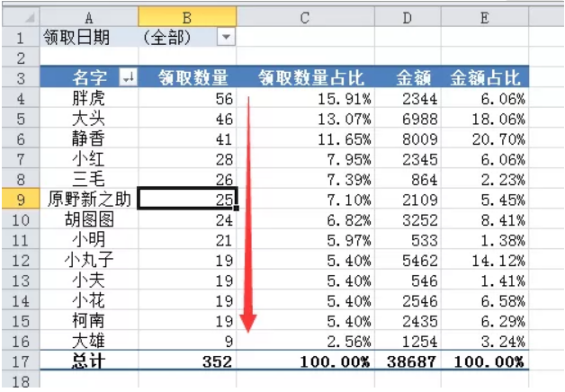The width and height of the screenshot is (565, 392).
Task: Select the cell 小明
Action: pyautogui.click(x=89, y=239)
